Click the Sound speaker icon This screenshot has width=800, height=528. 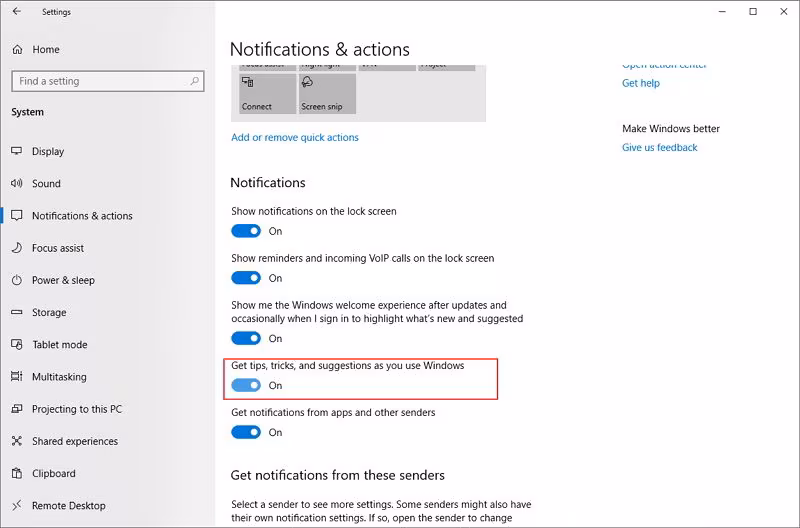(x=16, y=184)
